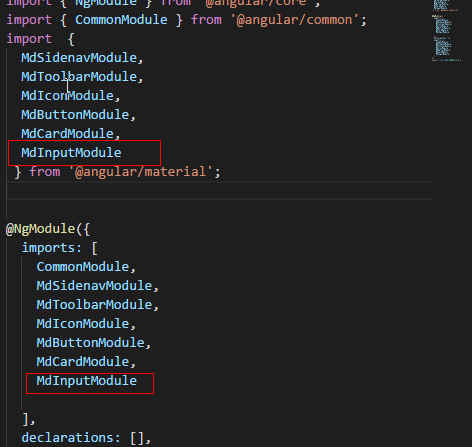The height and width of the screenshot is (447, 472).
Task: Click MdButtonModule inside the NgModule imports array
Action: (91, 343)
